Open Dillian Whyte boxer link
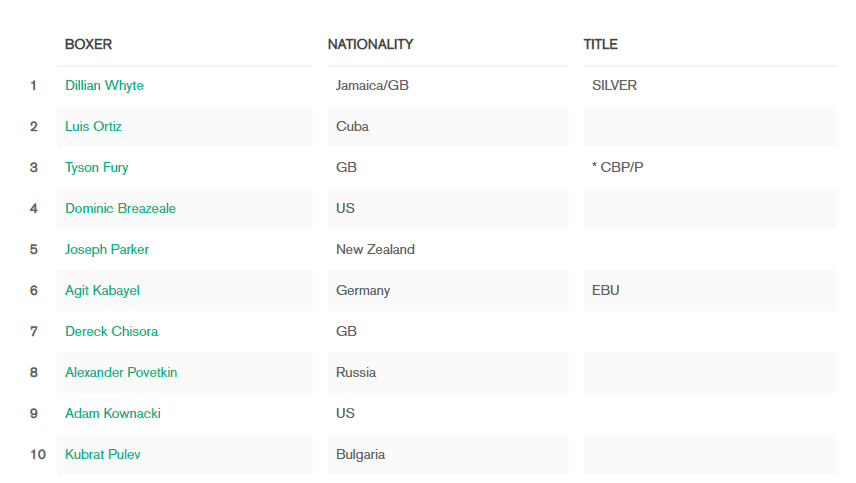 click(x=104, y=86)
